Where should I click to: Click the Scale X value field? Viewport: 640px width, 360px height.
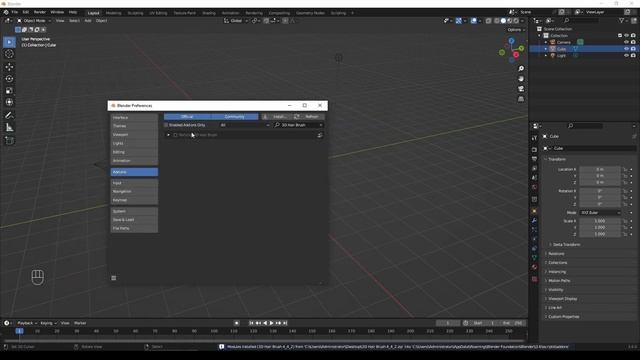point(600,221)
